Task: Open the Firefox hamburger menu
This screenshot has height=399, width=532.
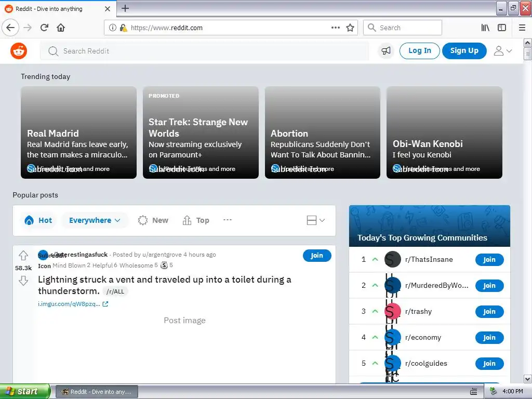Action: (x=522, y=28)
